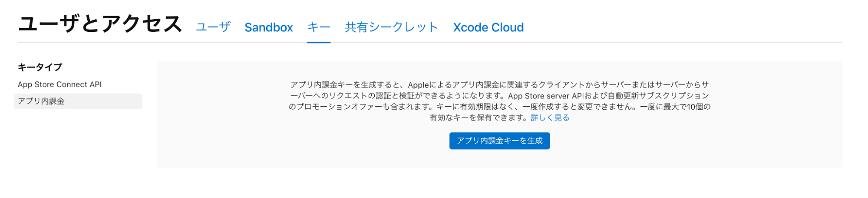Follow the 詳しく見る link

[550, 117]
